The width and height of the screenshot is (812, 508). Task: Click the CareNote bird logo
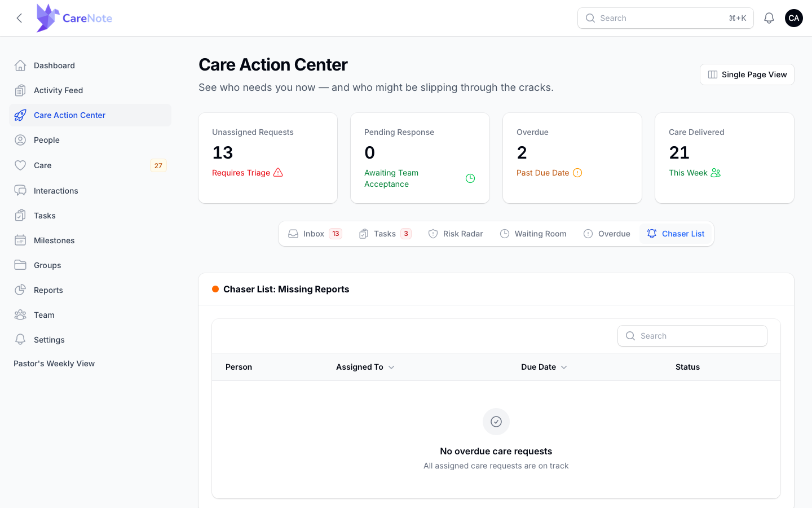tap(48, 18)
